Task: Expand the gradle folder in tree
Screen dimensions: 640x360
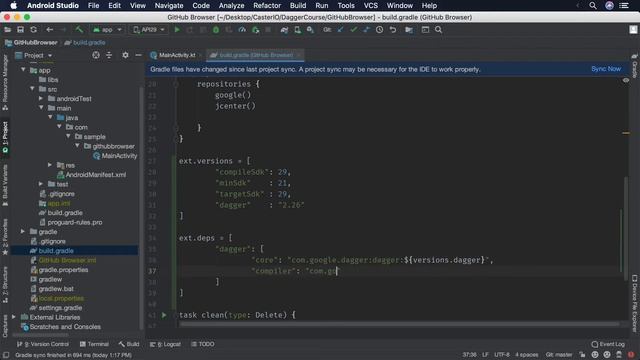Action: coord(23,231)
